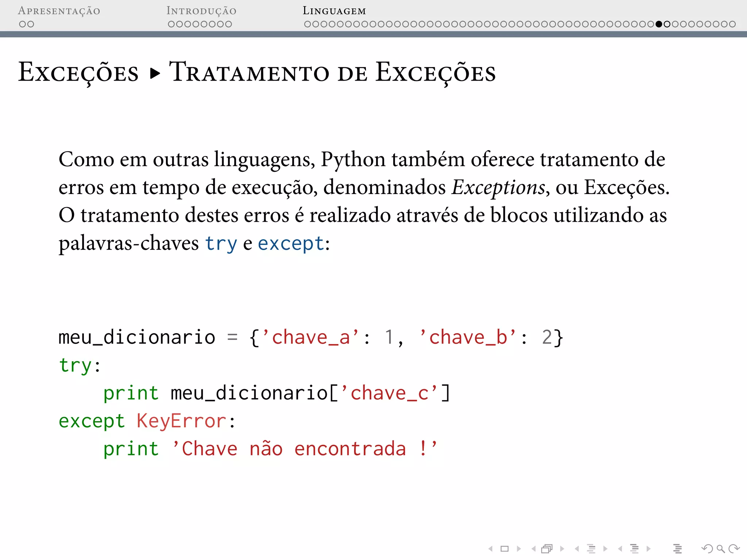
Task: Click the single slide rectangle navigation icon
Action: click(504, 549)
